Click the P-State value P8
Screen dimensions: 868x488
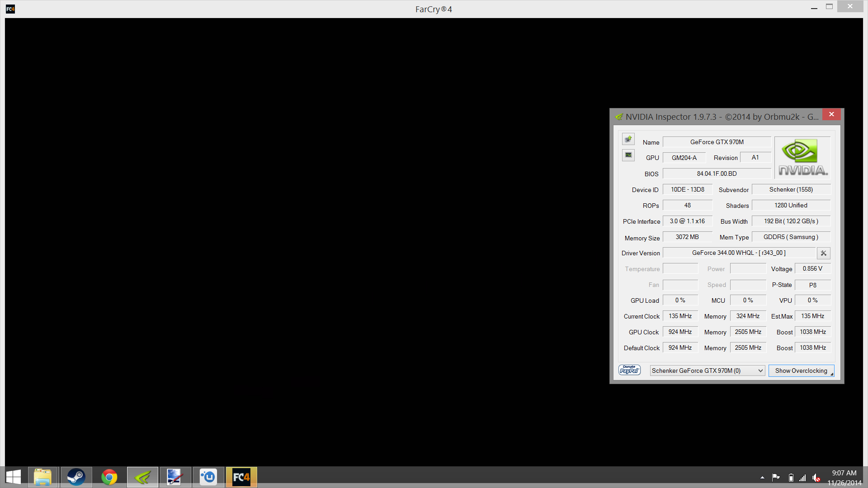point(813,285)
